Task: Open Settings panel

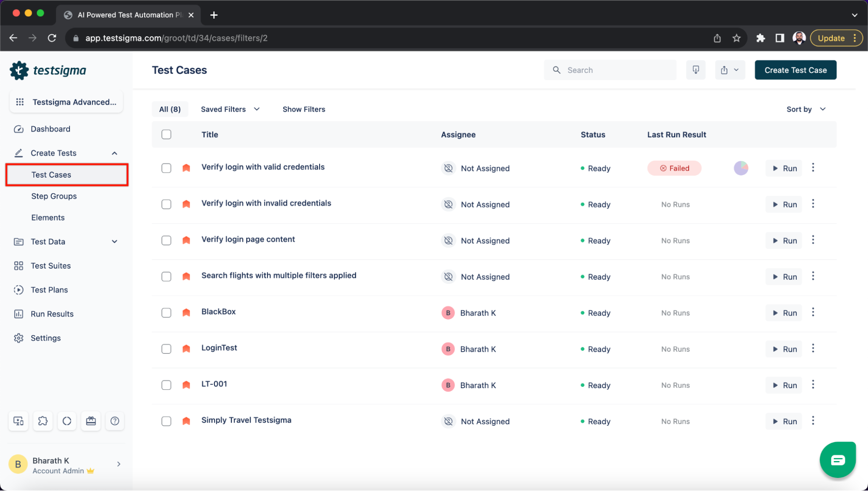Action: click(x=45, y=338)
